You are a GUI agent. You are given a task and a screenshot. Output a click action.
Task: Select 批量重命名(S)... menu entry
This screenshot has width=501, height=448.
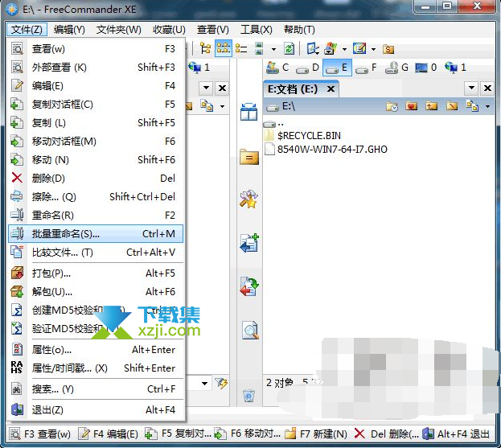(x=96, y=234)
